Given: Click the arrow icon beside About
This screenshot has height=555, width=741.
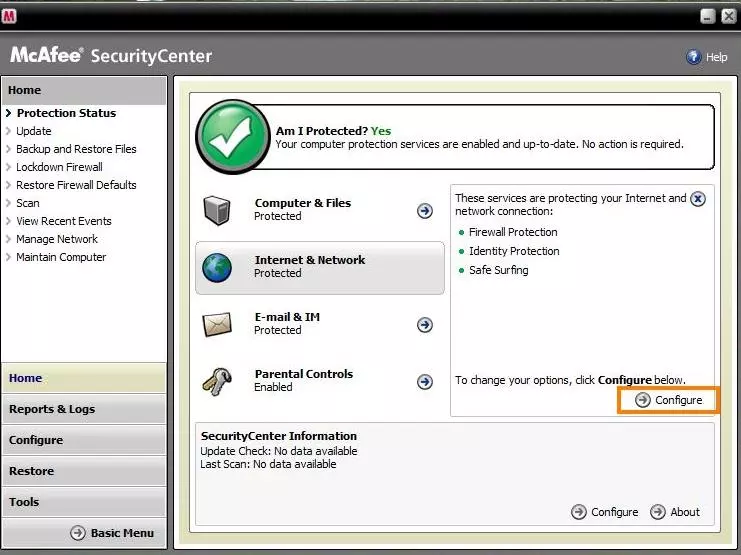Looking at the screenshot, I should tap(658, 512).
